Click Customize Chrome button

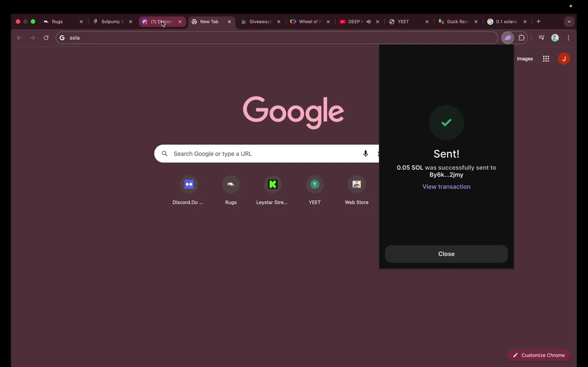tap(539, 355)
